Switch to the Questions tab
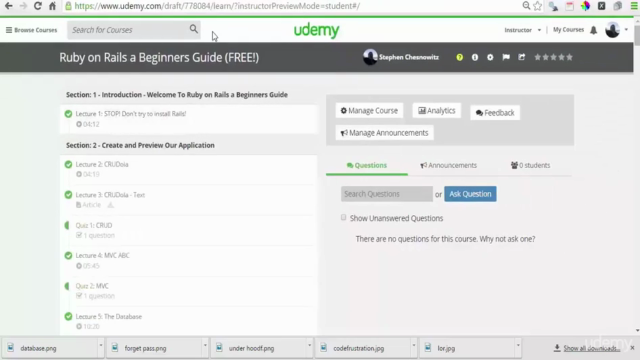The height and width of the screenshot is (360, 640). (x=367, y=165)
